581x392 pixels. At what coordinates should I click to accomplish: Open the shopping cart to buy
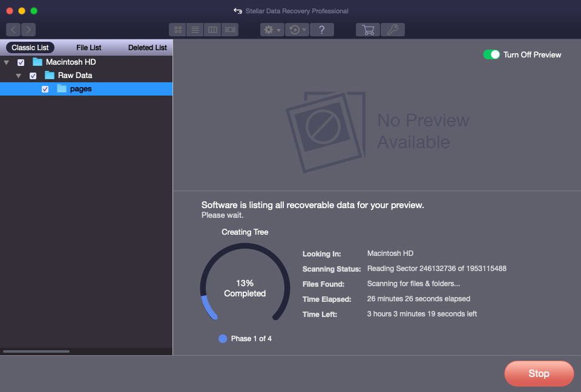pos(367,29)
